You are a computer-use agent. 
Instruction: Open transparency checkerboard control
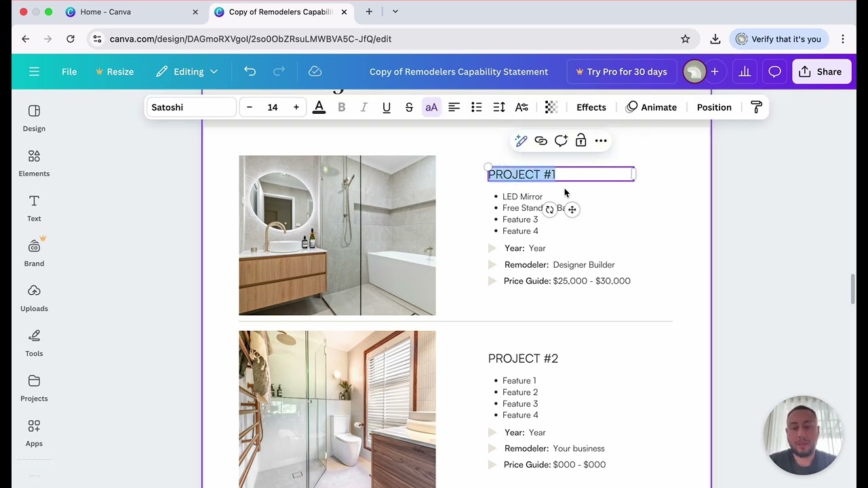(551, 107)
